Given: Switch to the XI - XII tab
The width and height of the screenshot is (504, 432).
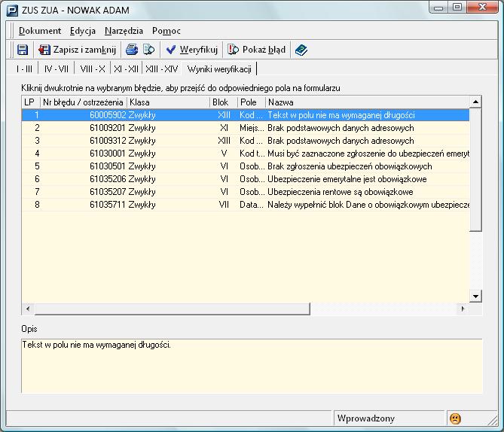Looking at the screenshot, I should (126, 68).
